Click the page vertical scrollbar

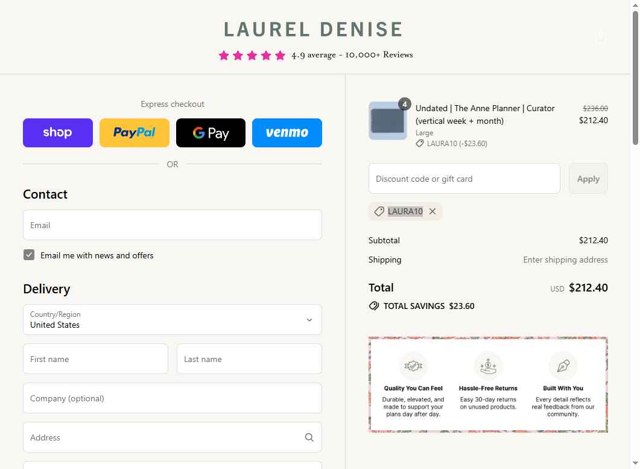click(x=636, y=78)
